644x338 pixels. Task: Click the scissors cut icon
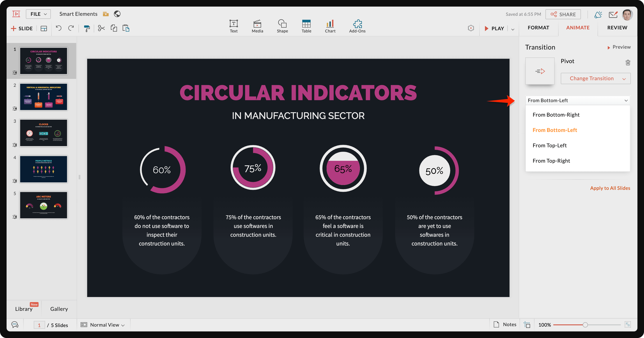tap(101, 28)
